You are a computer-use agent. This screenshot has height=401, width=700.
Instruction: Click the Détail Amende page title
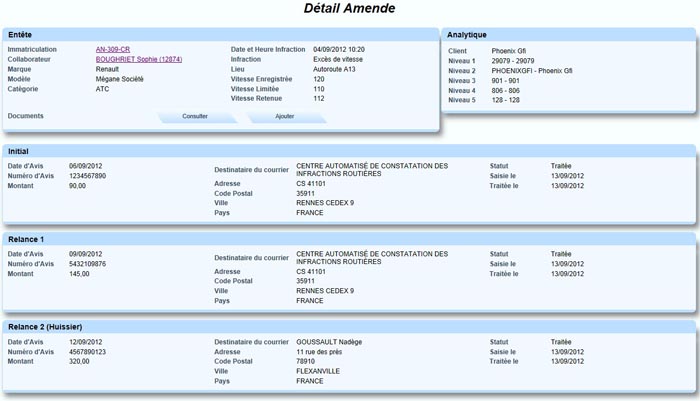click(349, 9)
